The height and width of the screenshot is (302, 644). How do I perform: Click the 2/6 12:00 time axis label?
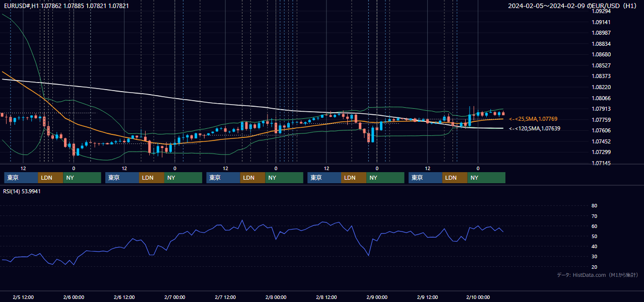(x=124, y=297)
